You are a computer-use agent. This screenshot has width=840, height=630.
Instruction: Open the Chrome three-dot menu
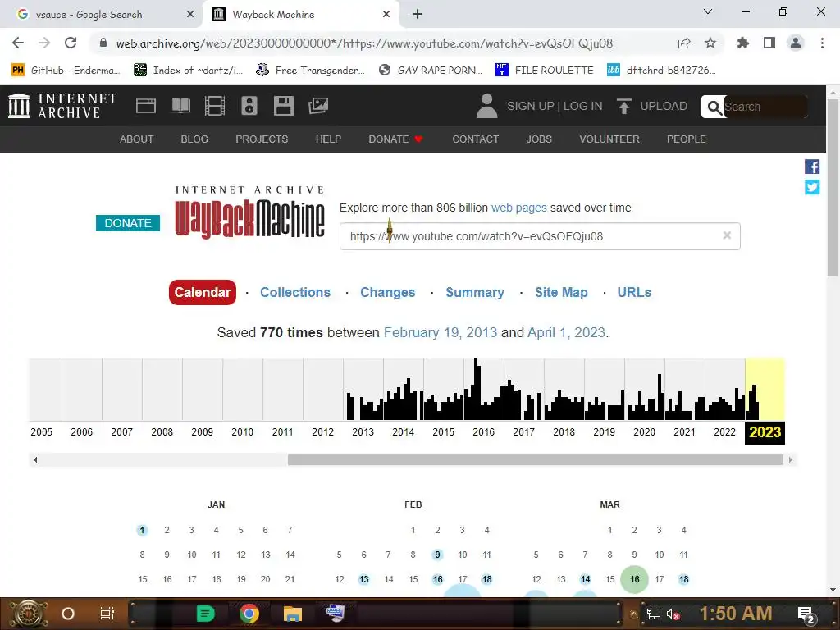[822, 43]
